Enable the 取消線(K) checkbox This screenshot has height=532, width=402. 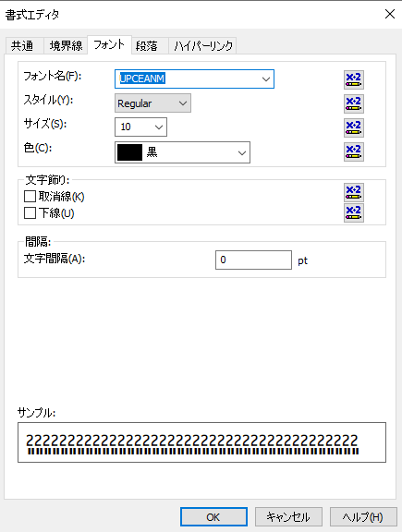tap(30, 197)
